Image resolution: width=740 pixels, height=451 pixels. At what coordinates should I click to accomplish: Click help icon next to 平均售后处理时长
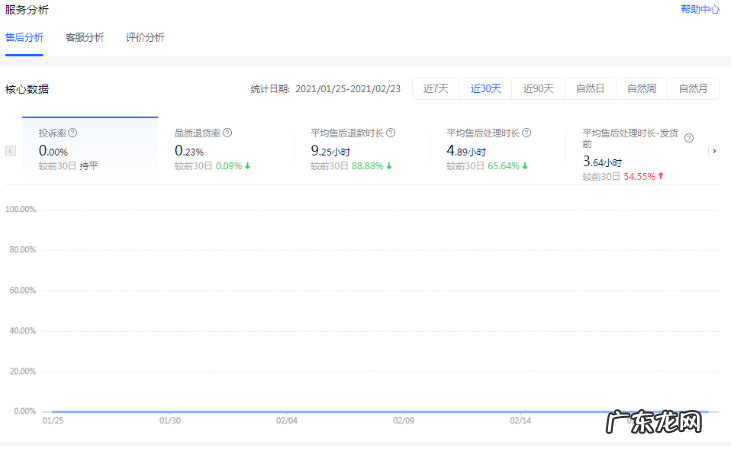(x=527, y=132)
